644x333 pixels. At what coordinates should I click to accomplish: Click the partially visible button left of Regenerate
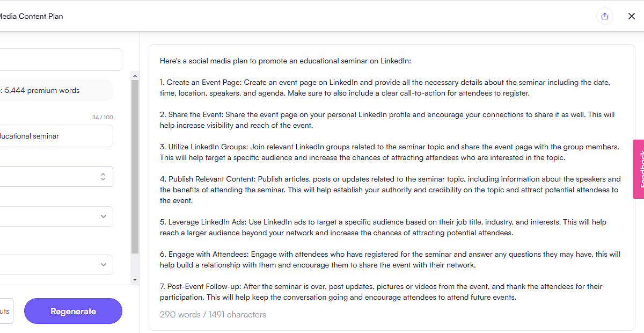tap(4, 312)
